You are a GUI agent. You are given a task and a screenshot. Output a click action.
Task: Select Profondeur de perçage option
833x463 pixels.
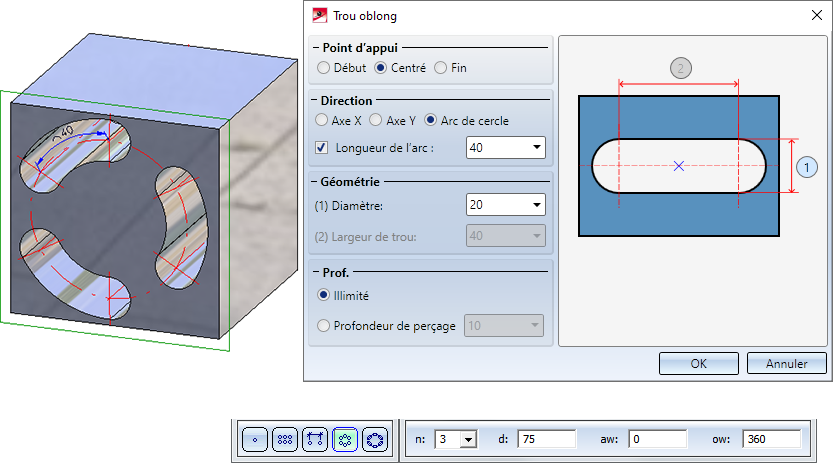323,325
